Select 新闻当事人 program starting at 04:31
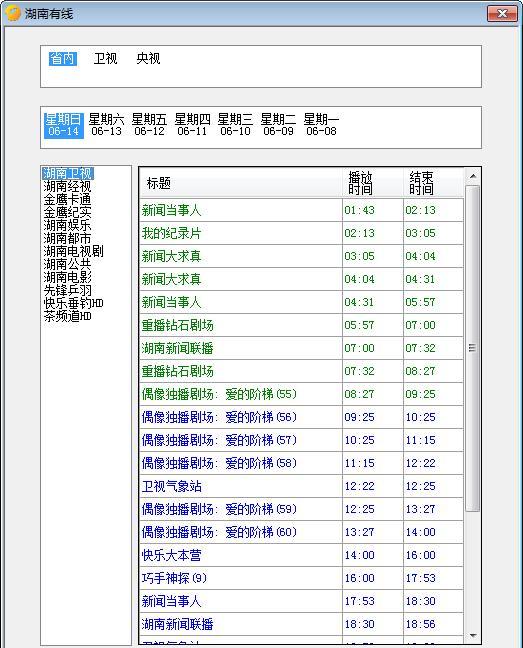 pos(301,302)
